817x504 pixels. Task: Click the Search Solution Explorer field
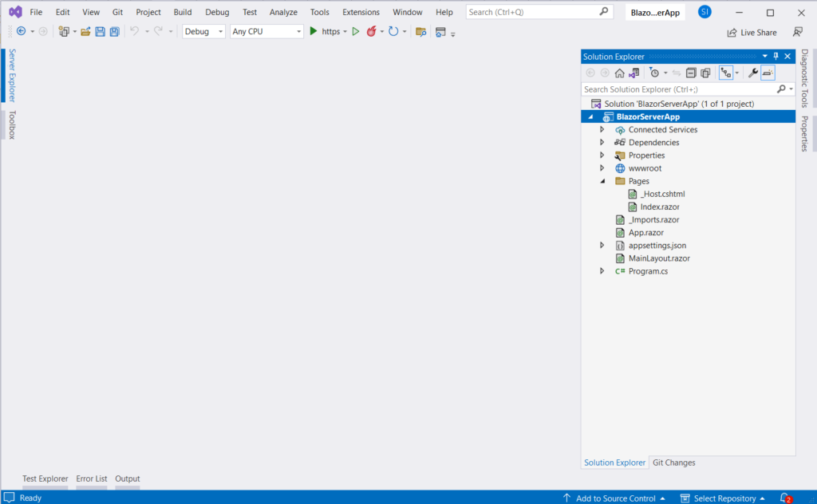[x=678, y=89]
